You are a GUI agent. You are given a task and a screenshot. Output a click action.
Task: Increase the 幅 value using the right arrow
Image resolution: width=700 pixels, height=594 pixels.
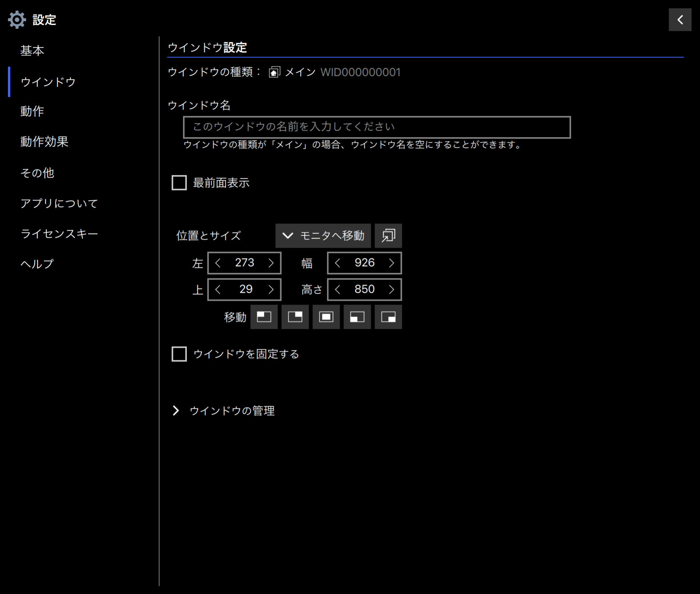pyautogui.click(x=392, y=263)
